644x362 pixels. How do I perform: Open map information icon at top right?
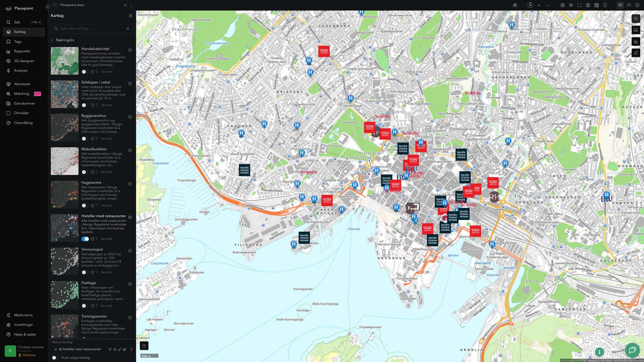click(637, 5)
